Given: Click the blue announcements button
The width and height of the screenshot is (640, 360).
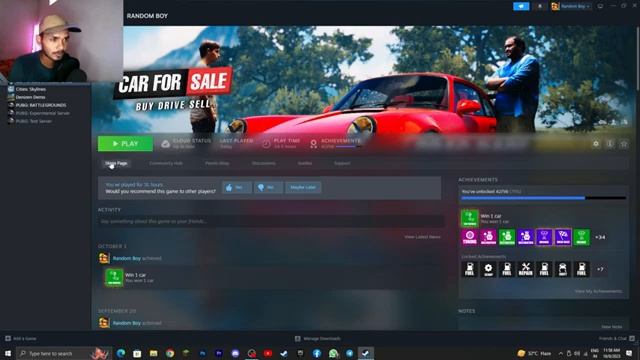Looking at the screenshot, I should click(521, 6).
